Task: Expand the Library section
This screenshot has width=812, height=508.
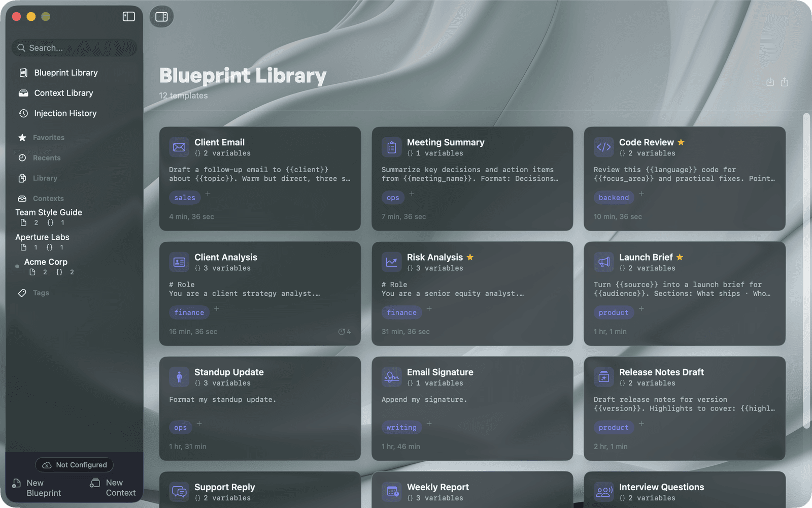Action: (x=45, y=178)
